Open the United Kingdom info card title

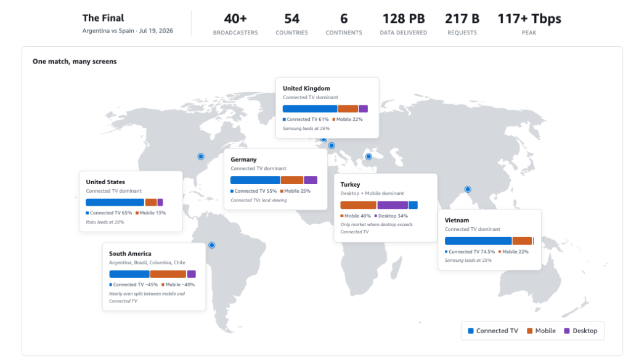point(306,88)
